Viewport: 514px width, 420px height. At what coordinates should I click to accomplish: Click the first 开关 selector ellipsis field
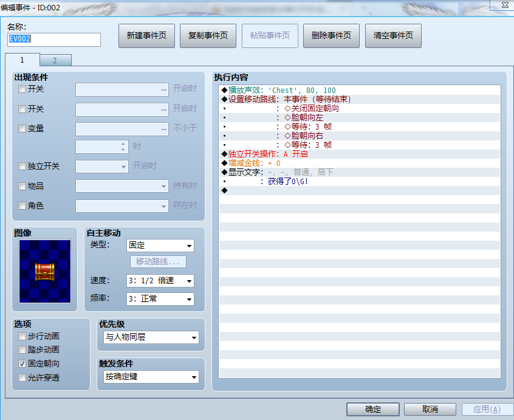pyautogui.click(x=122, y=89)
